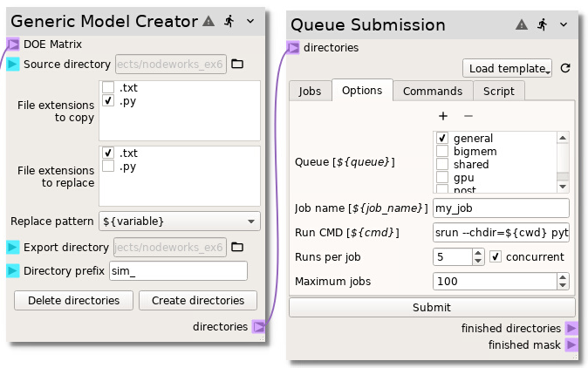Open the Replace pattern dropdown
The image size is (588, 368).
(179, 221)
